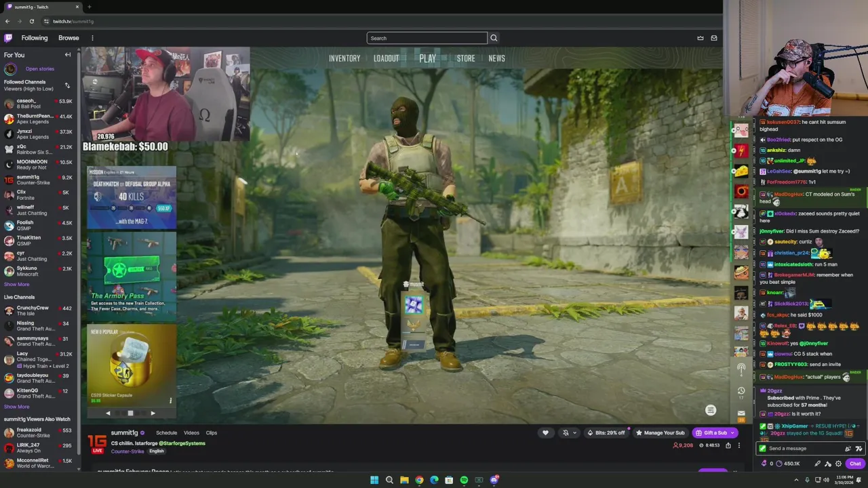
Task: Click the taskbar volume speaker icon
Action: (826, 480)
